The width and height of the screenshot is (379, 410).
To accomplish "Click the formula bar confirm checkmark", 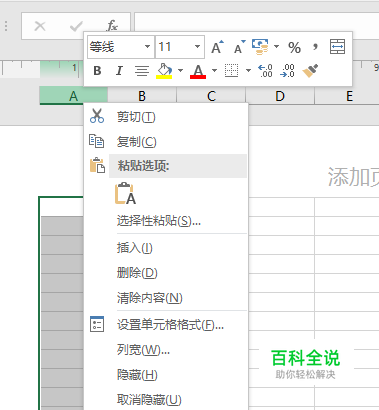I will pos(76,26).
